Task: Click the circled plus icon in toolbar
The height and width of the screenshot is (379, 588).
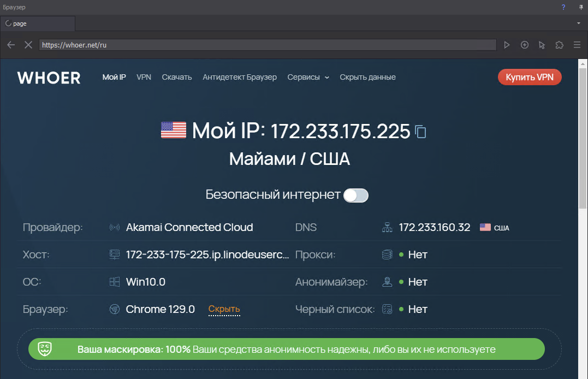Action: click(x=525, y=45)
